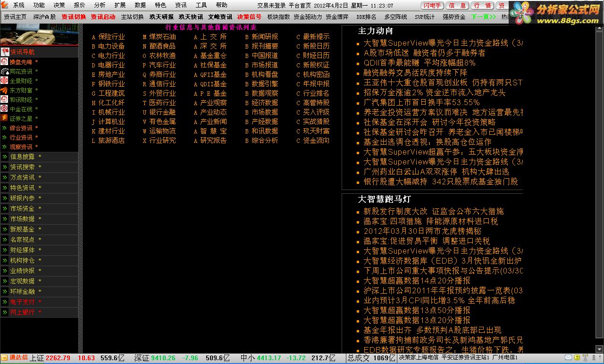
Task: Click 新股日历 in column C
Action: point(316,46)
